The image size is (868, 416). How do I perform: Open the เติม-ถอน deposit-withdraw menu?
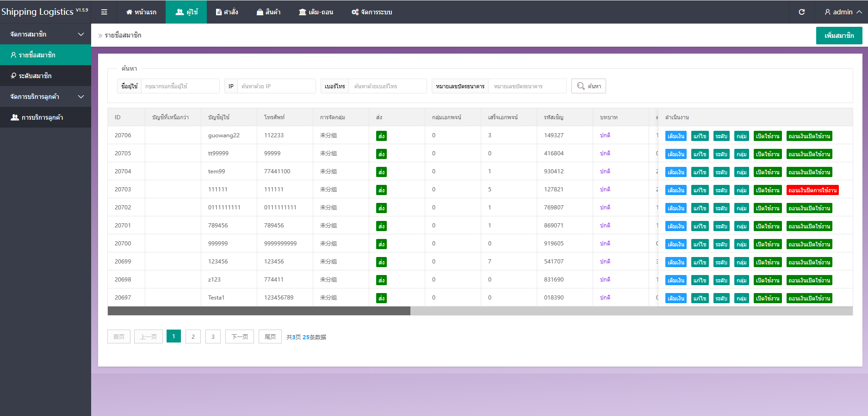click(316, 12)
